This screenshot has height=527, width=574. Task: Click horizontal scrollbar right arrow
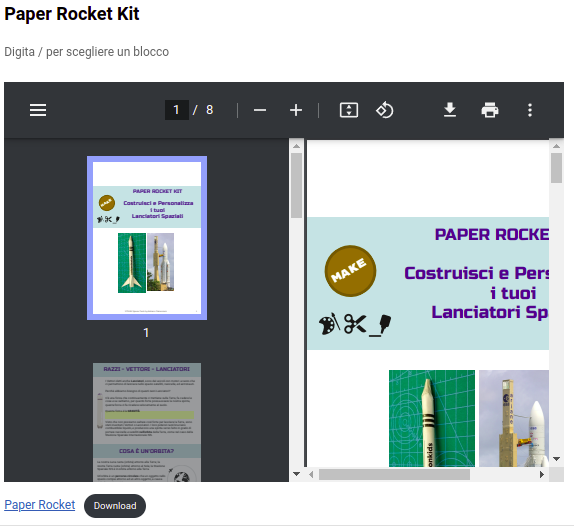(x=542, y=474)
